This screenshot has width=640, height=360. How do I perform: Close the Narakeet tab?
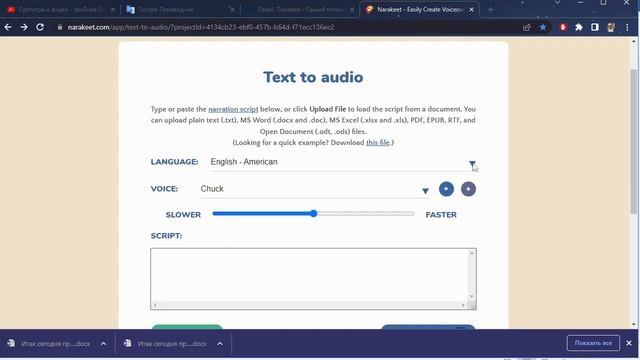pos(471,9)
